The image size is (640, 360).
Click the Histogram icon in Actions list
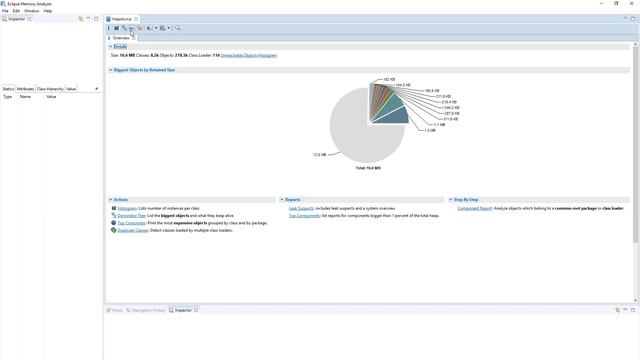[113, 208]
